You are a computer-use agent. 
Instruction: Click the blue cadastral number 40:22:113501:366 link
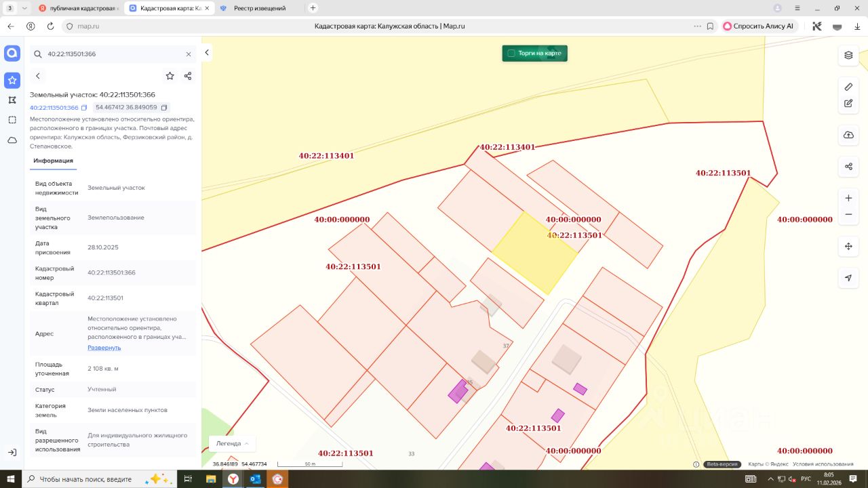pos(54,108)
